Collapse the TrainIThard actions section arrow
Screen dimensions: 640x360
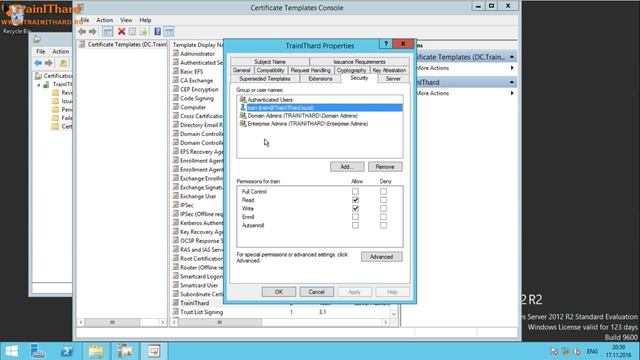pos(511,82)
